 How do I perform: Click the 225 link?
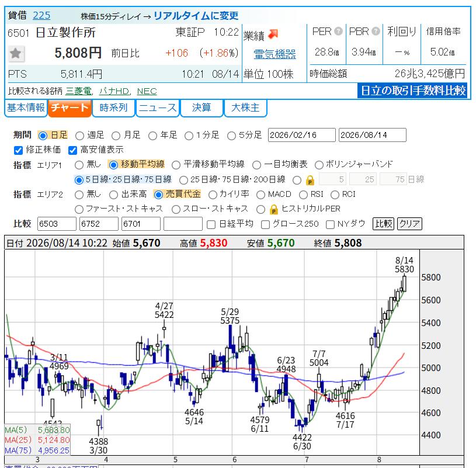[41, 15]
